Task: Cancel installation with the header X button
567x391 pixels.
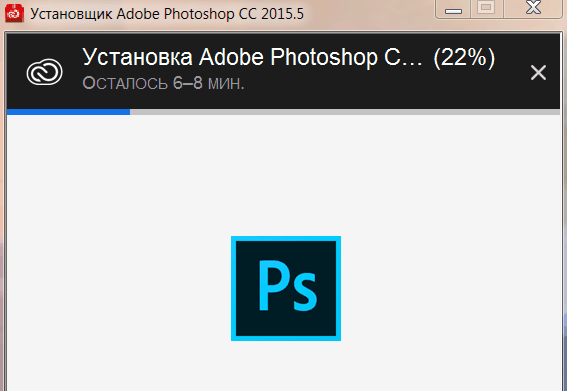Action: click(538, 72)
